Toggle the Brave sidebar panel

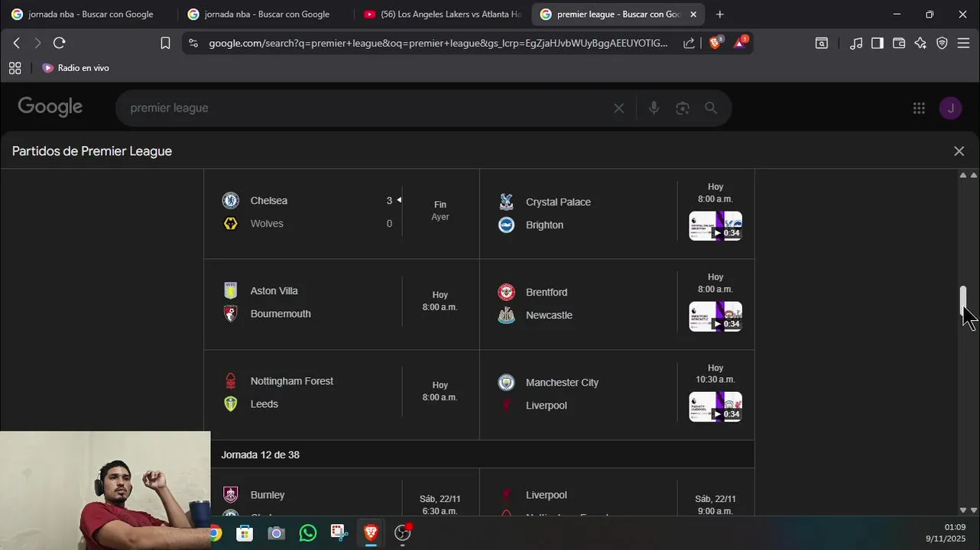tap(878, 44)
